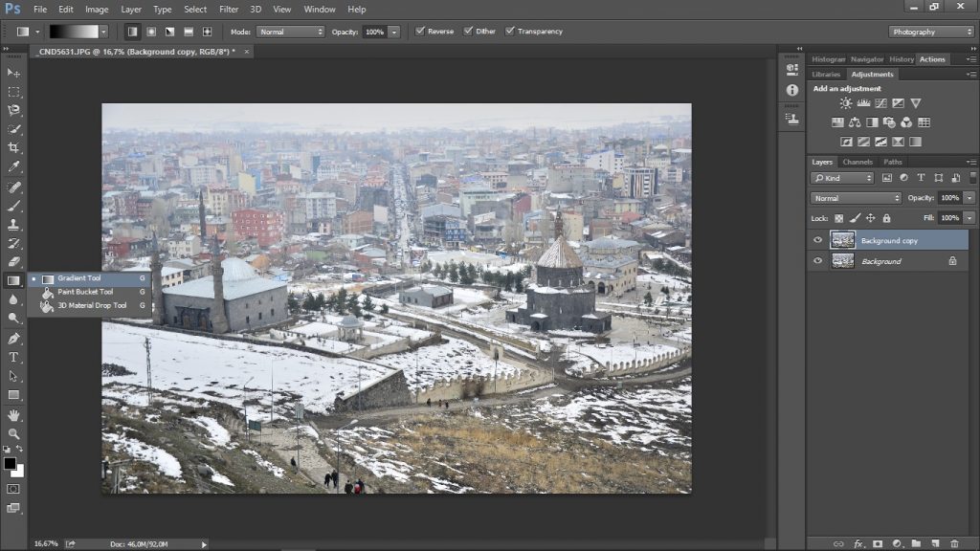Toggle the Dither checkbox

click(x=468, y=32)
